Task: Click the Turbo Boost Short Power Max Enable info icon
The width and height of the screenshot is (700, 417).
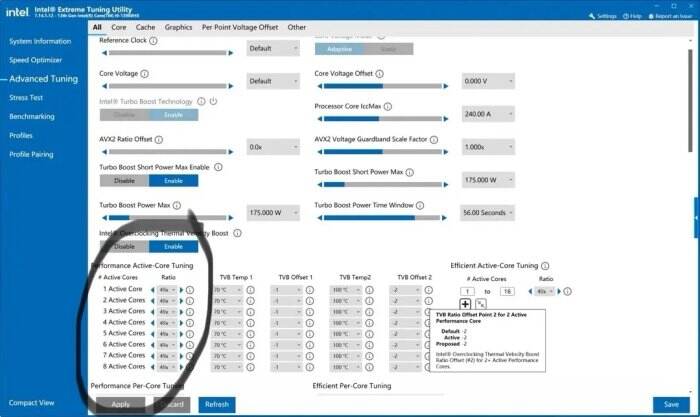Action: tap(218, 167)
